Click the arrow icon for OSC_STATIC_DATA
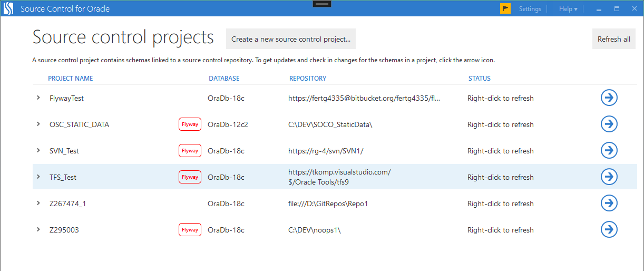The height and width of the screenshot is (271, 644). click(609, 124)
